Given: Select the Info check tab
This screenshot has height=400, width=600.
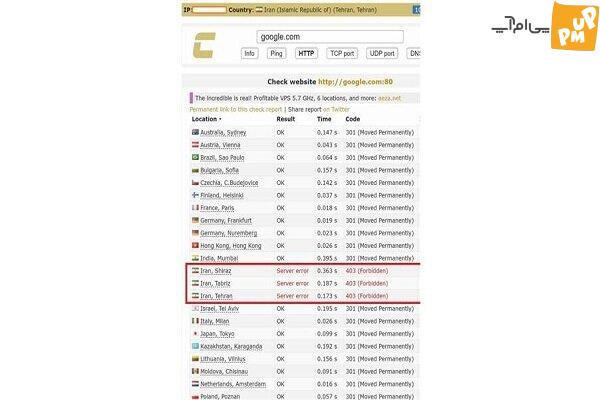Looking at the screenshot, I should tap(249, 54).
